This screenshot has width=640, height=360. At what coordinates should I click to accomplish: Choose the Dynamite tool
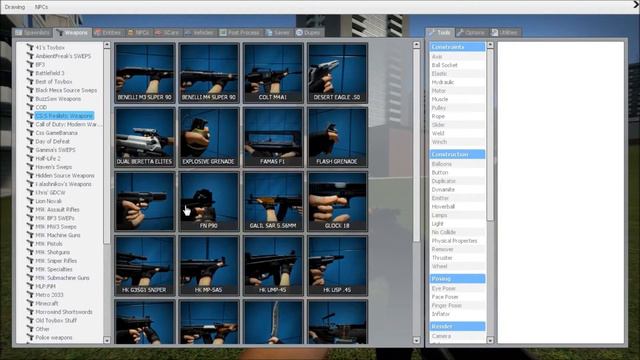pyautogui.click(x=457, y=190)
